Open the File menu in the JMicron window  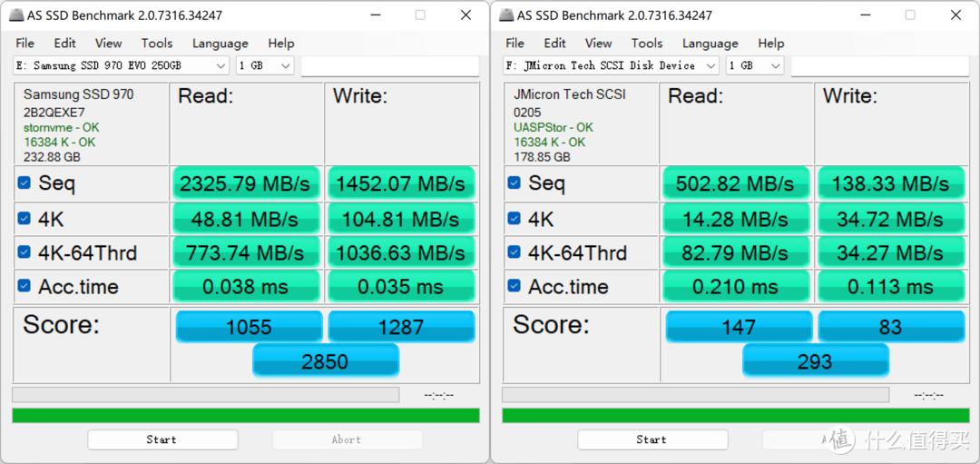(514, 43)
